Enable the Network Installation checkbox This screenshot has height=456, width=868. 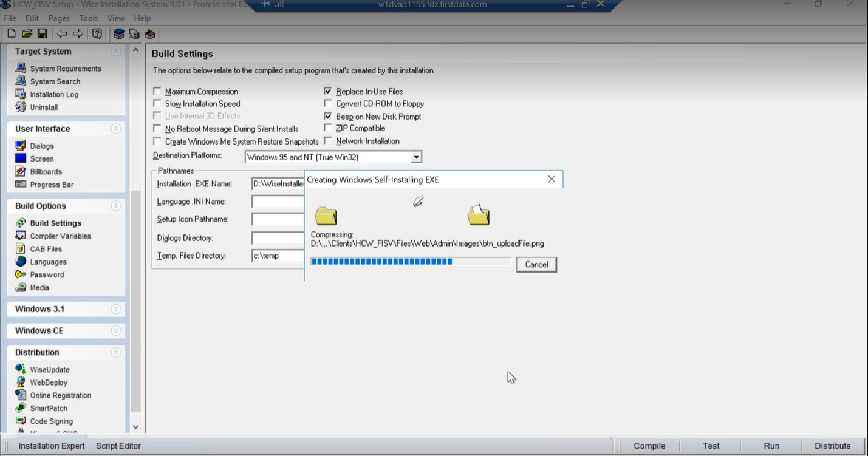[328, 141]
